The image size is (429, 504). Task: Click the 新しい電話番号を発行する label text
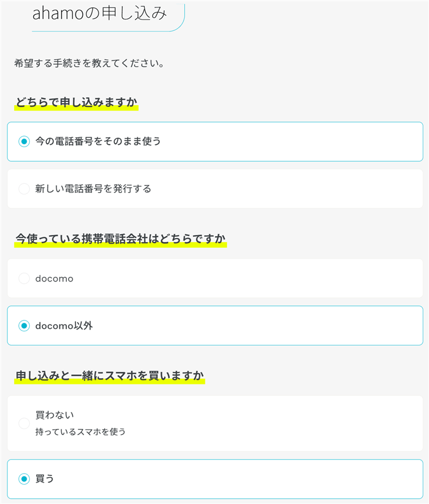tap(93, 189)
